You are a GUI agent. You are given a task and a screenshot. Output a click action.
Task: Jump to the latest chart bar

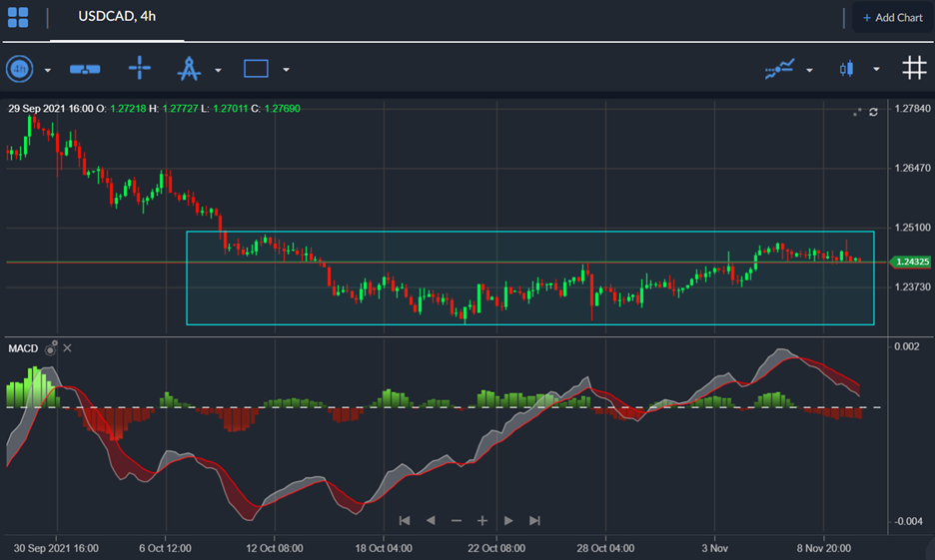[534, 521]
